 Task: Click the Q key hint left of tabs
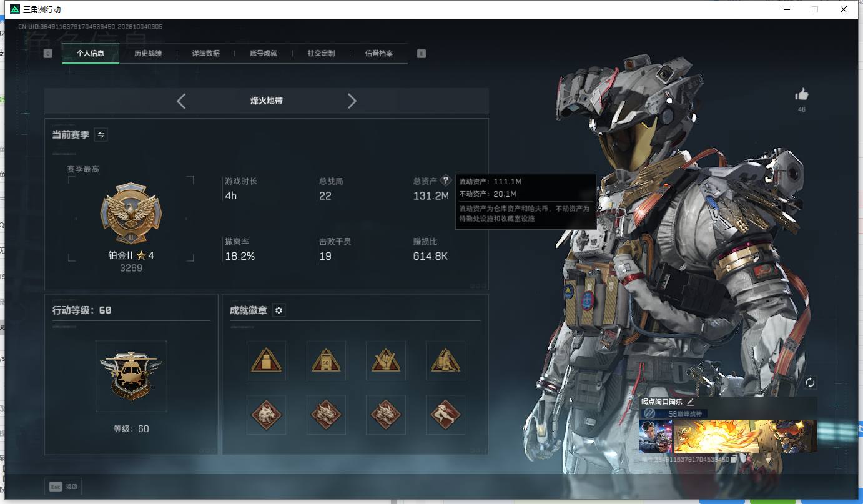pyautogui.click(x=48, y=54)
